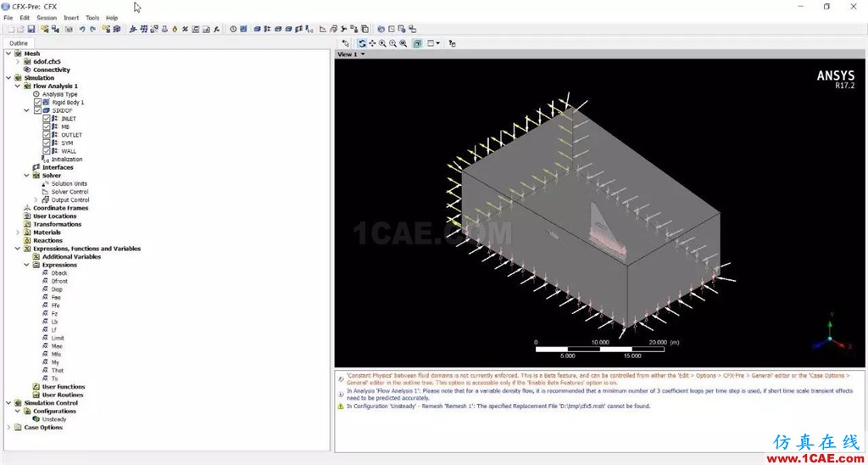This screenshot has height=465, width=868.
Task: Toggle the WALL boundary checkbox
Action: point(47,151)
